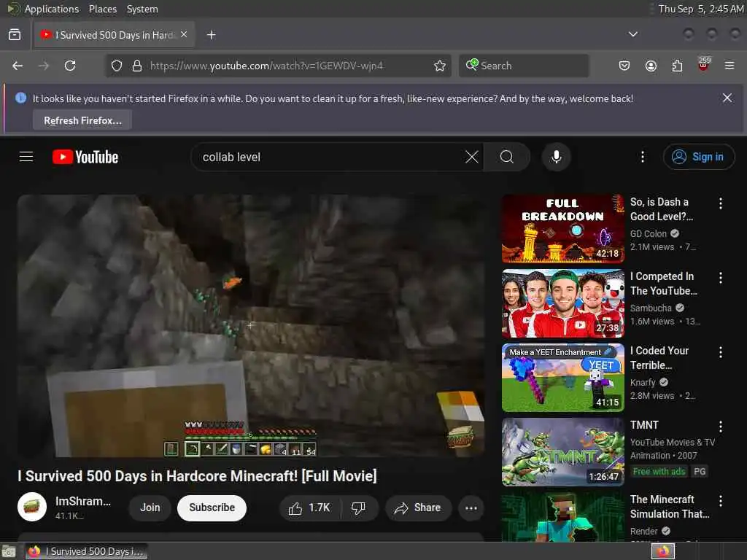Viewport: 747px width, 560px height.
Task: Open options menu for I Coded Your Terrible video
Action: [x=720, y=352]
